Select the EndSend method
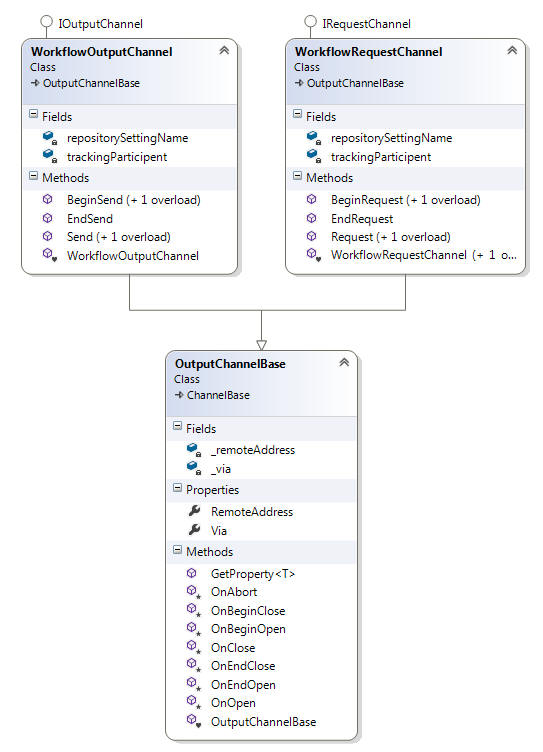Viewport: 543px width, 752px height. [90, 219]
